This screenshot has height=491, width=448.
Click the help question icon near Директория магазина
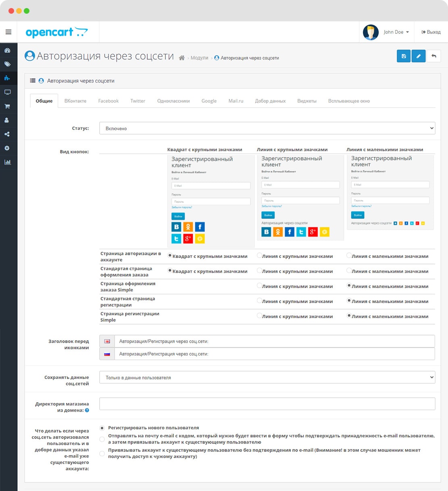[87, 410]
